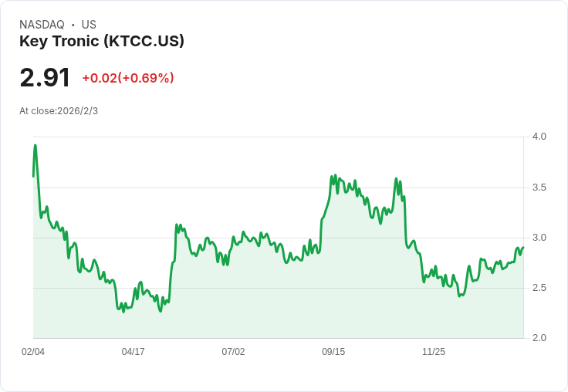Click the At close 2026/2/3 timestamp
568x392 pixels.
pyautogui.click(x=59, y=111)
